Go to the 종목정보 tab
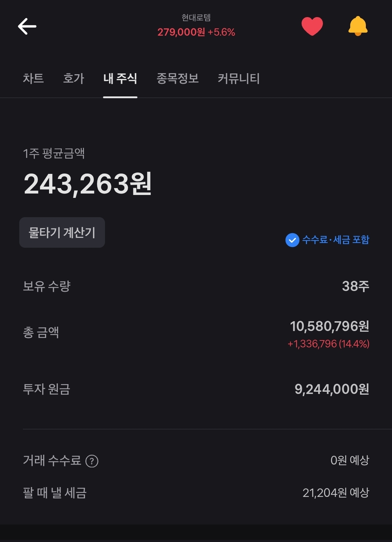Screen dimensions: 392x542 coord(178,78)
